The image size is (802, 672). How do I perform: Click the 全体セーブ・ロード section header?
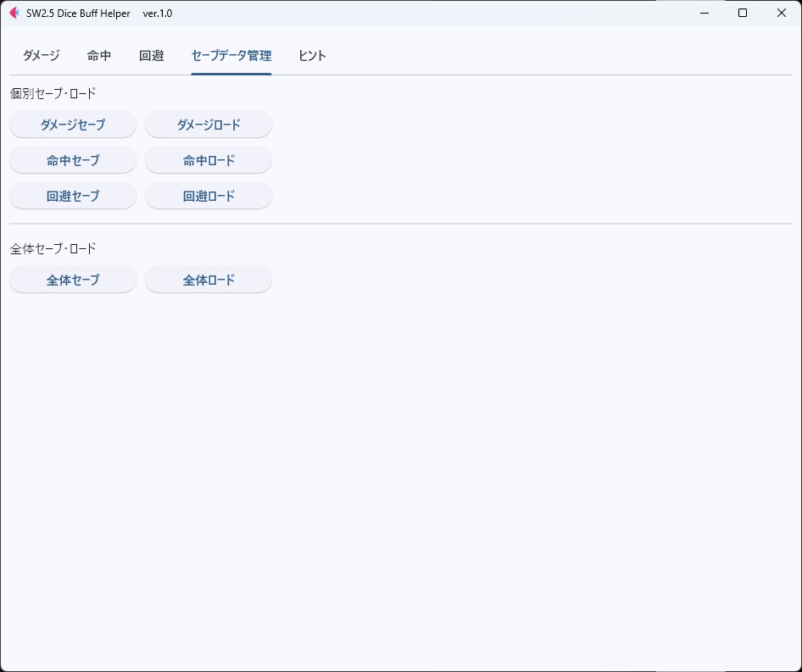click(x=53, y=248)
